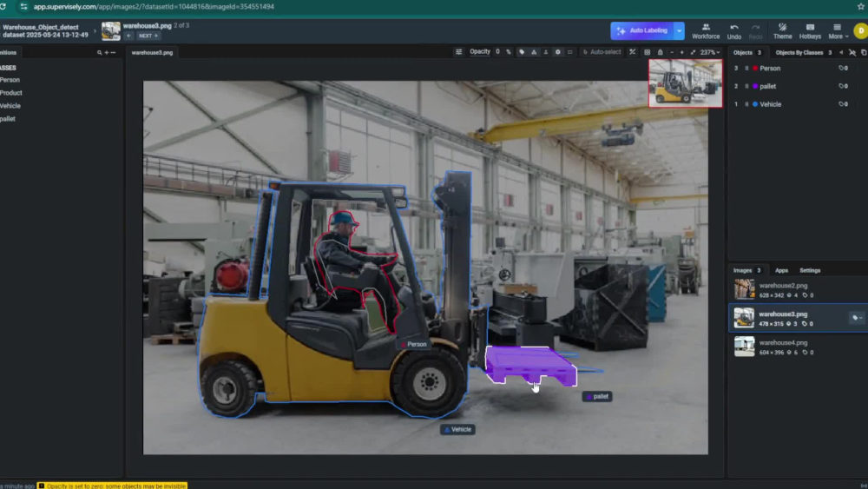Open warehouse2.png from images list

click(797, 289)
